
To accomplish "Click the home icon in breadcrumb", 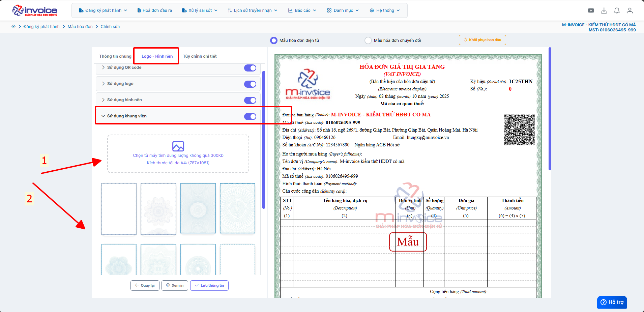I will 13,27.
